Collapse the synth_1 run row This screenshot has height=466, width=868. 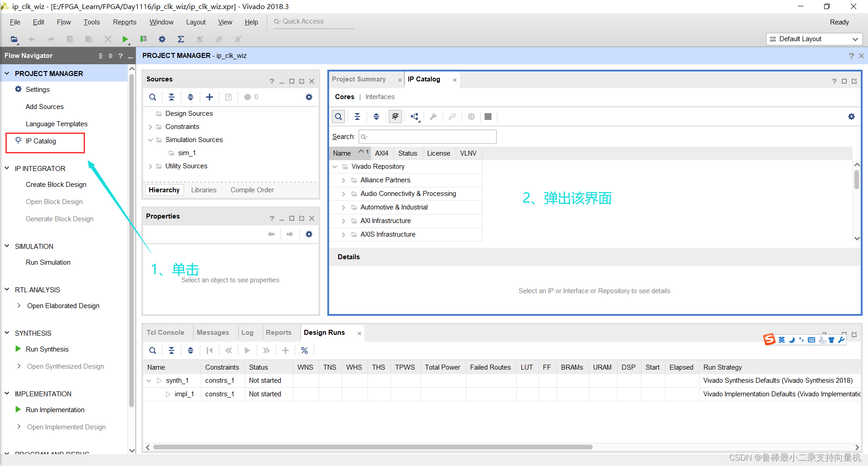pyautogui.click(x=149, y=381)
